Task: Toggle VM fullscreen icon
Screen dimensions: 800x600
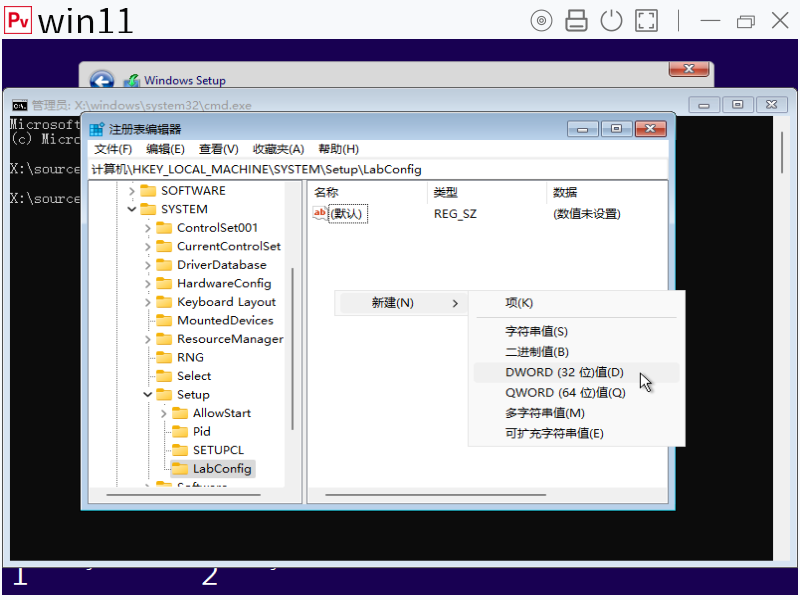Action: coord(646,21)
